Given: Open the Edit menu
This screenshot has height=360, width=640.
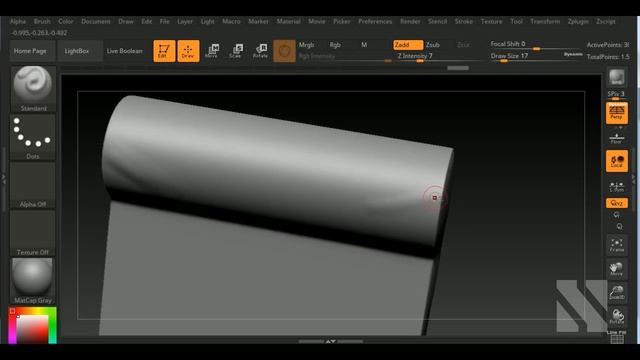Looking at the screenshot, I should [147, 21].
